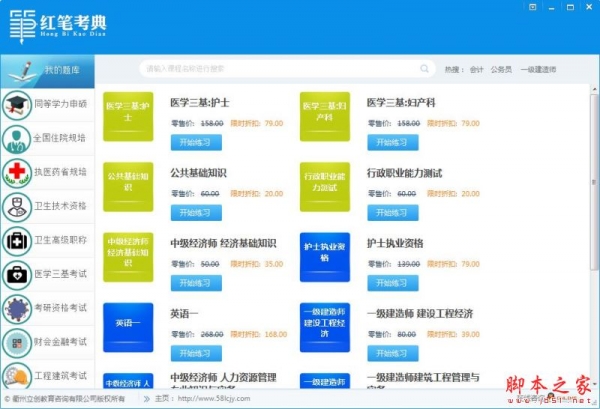Click the search magnifier icon
The height and width of the screenshot is (409, 600).
[424, 69]
